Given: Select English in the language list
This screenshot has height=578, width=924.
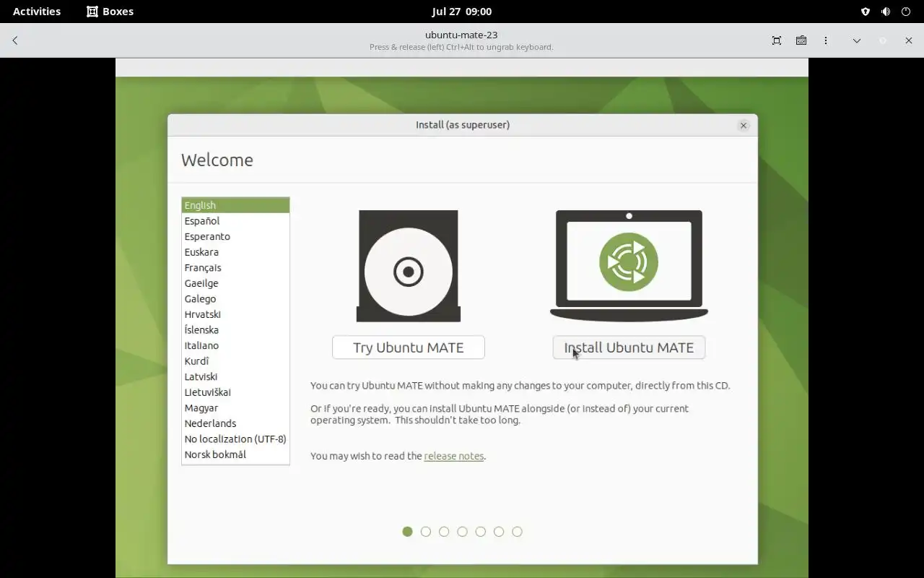Looking at the screenshot, I should [x=235, y=205].
